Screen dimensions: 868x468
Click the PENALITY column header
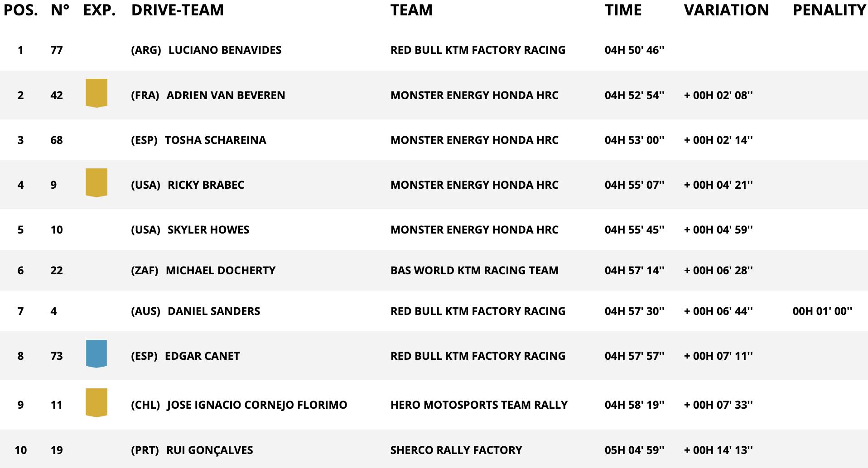829,10
